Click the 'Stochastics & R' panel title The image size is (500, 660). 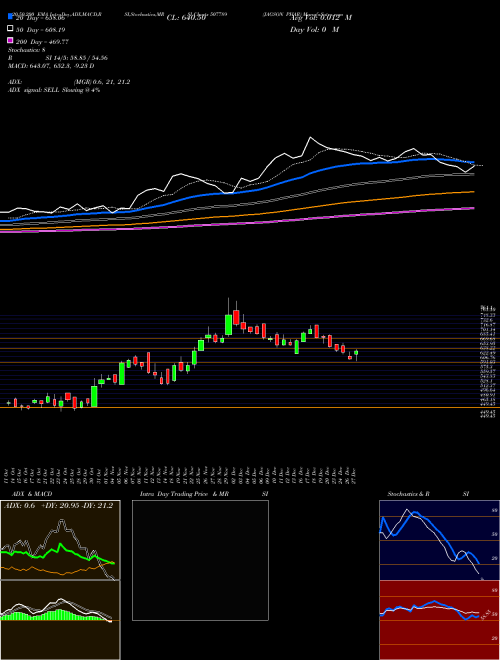point(409,494)
